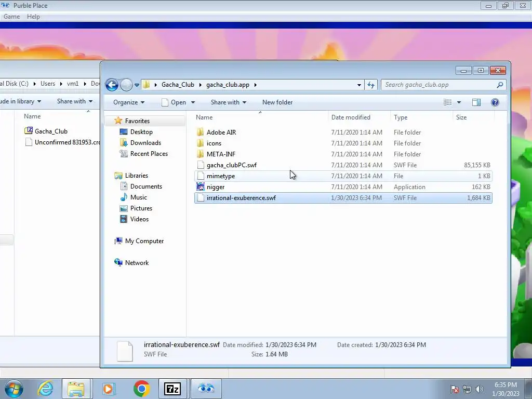Switch to Purble Place on the taskbar

point(206,389)
